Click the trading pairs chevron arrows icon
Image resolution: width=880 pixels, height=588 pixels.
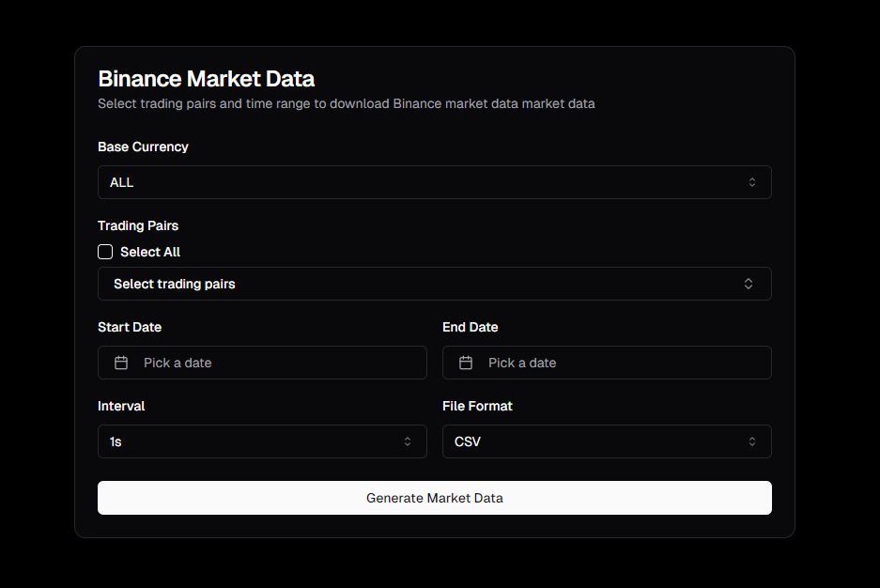[x=749, y=284]
